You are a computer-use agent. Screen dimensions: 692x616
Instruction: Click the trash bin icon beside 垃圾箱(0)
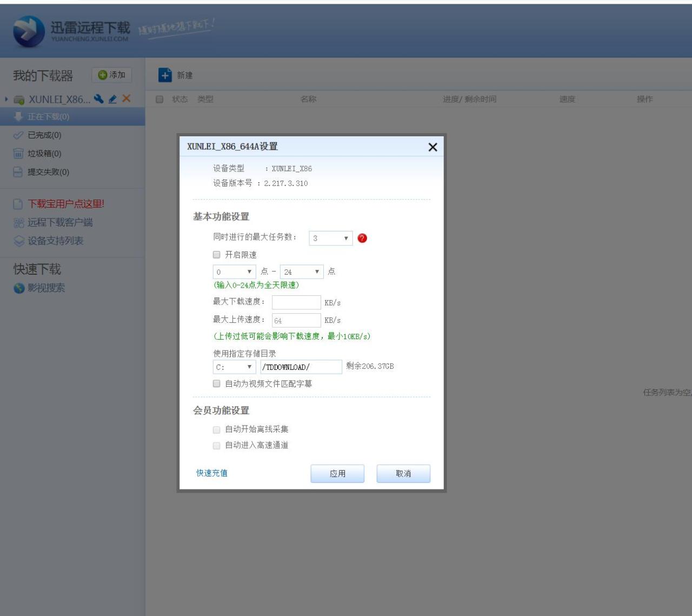pyautogui.click(x=18, y=154)
